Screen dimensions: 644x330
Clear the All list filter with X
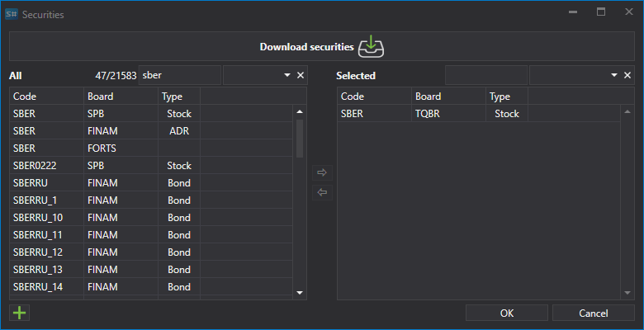301,75
